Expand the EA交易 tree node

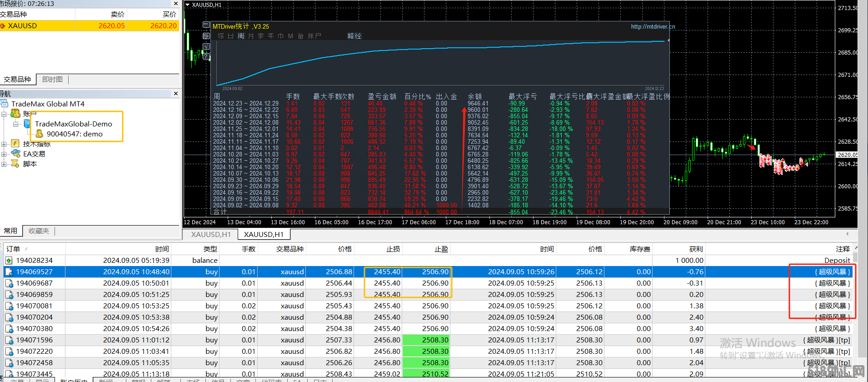point(4,154)
